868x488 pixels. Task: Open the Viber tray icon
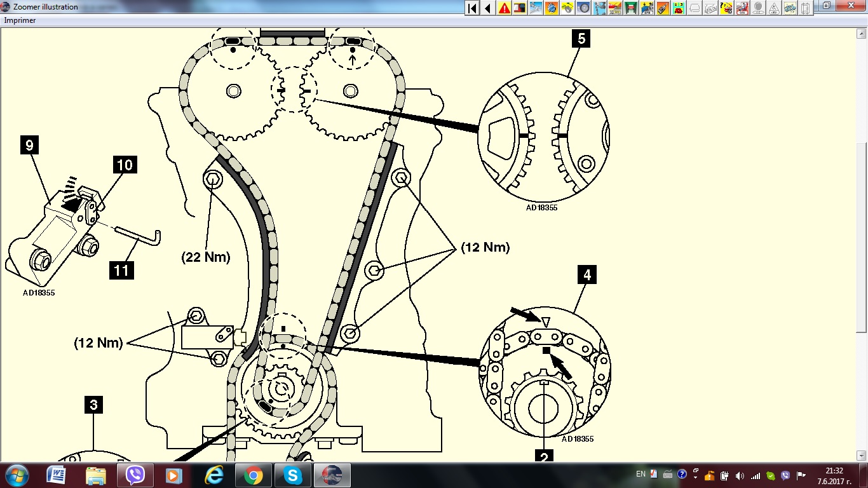(x=785, y=475)
